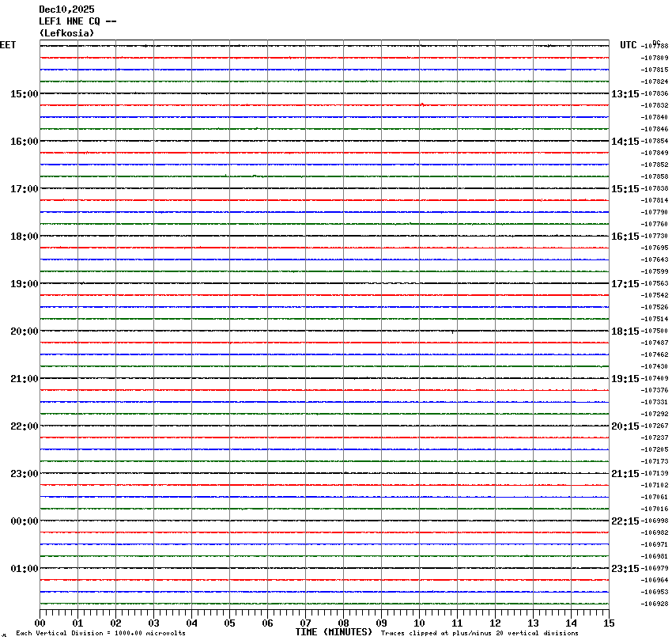Click the red trace spike after 15:00

422,104
